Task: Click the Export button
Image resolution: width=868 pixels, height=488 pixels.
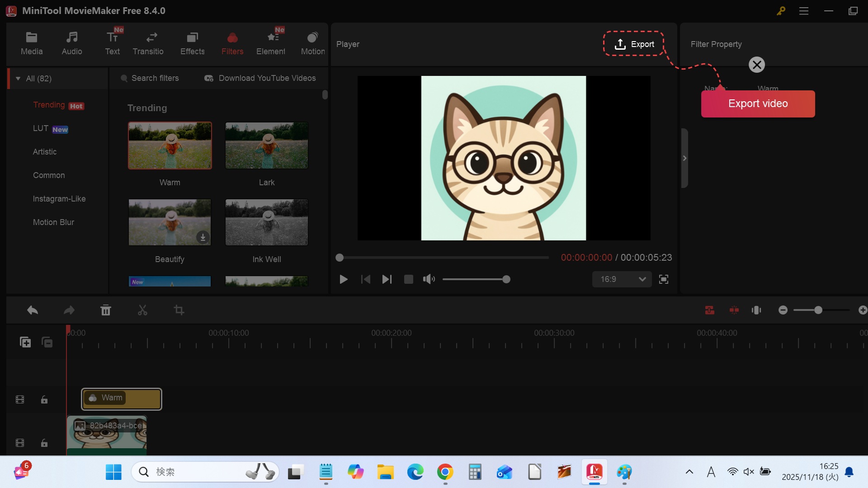Action: click(x=634, y=44)
